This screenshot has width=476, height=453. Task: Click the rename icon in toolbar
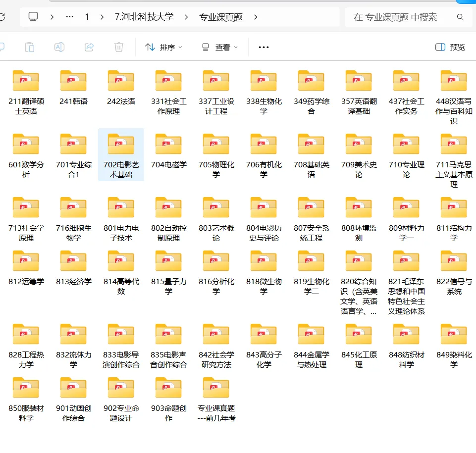tap(59, 47)
